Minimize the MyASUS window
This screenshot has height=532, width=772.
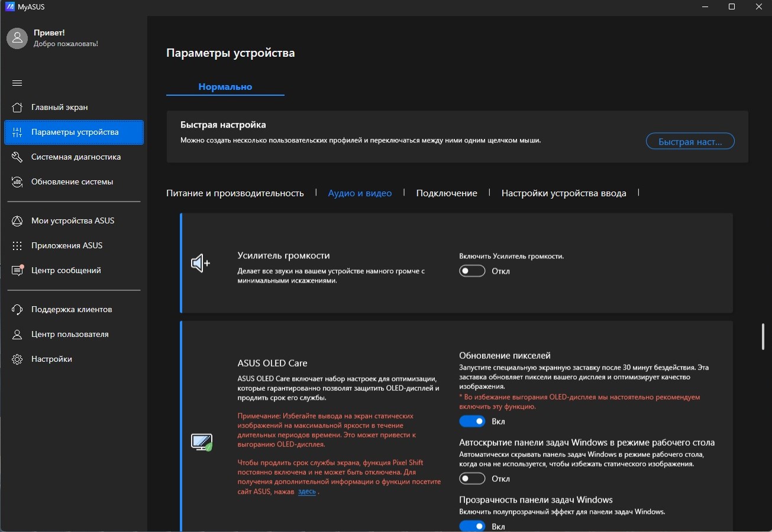[x=705, y=7]
